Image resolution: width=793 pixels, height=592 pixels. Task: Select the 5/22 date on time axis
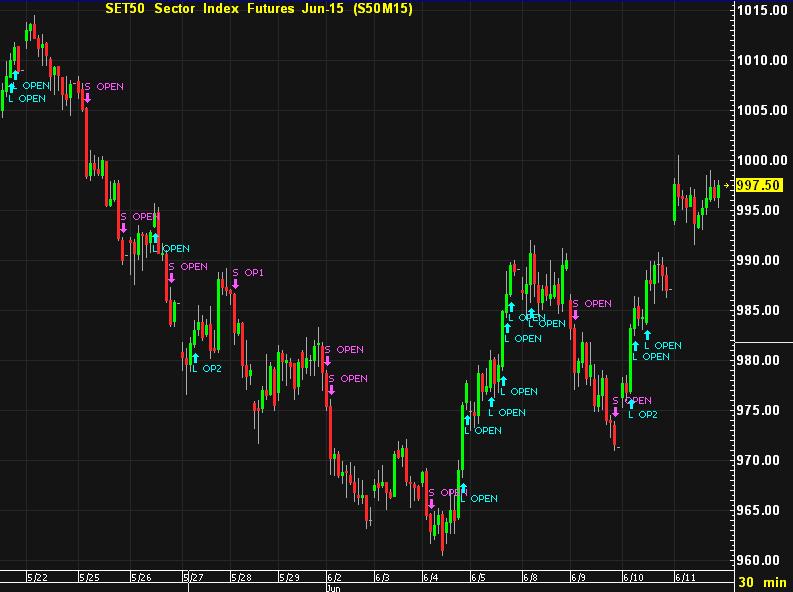(37, 577)
